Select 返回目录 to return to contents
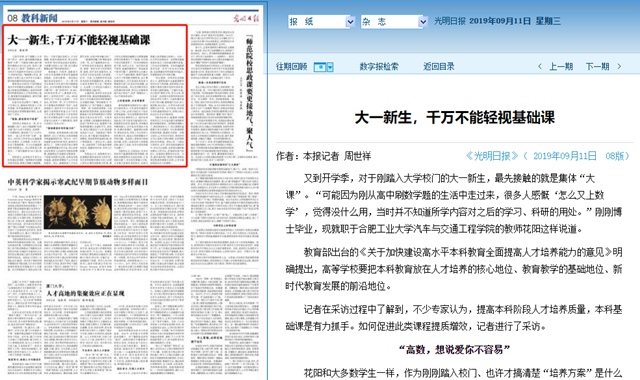The image size is (640, 380). coord(439,67)
